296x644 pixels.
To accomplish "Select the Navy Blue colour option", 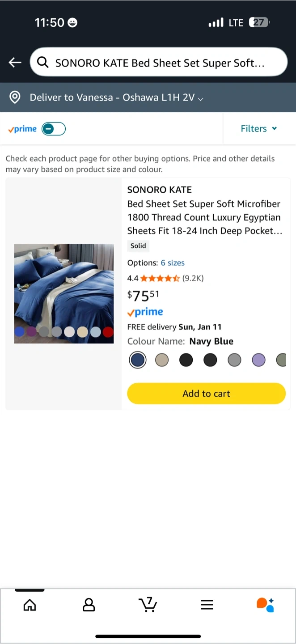I will coord(138,360).
